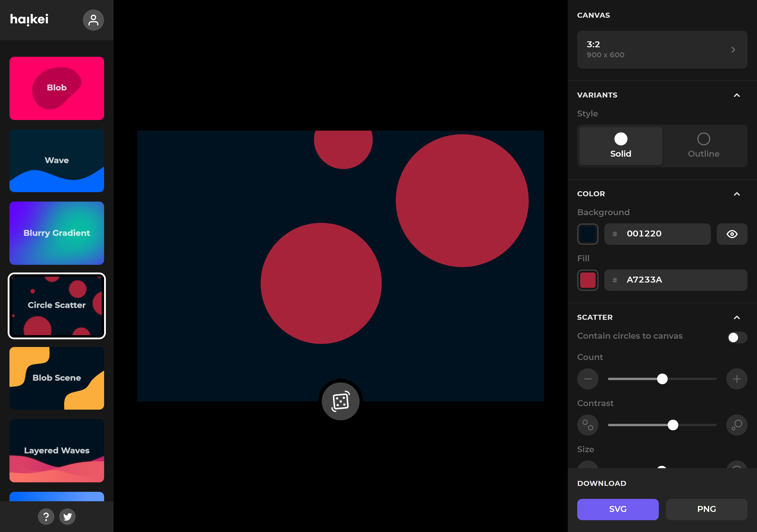
Task: Click the high contrast circles icon
Action: (737, 425)
